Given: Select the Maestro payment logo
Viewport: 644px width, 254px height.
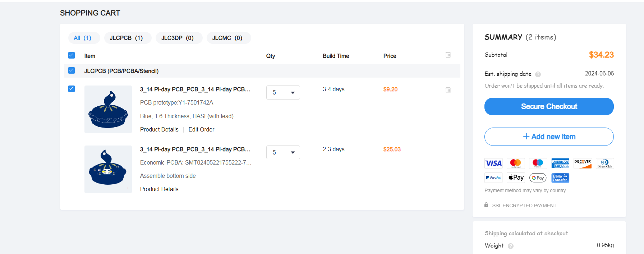Looking at the screenshot, I should (x=538, y=163).
